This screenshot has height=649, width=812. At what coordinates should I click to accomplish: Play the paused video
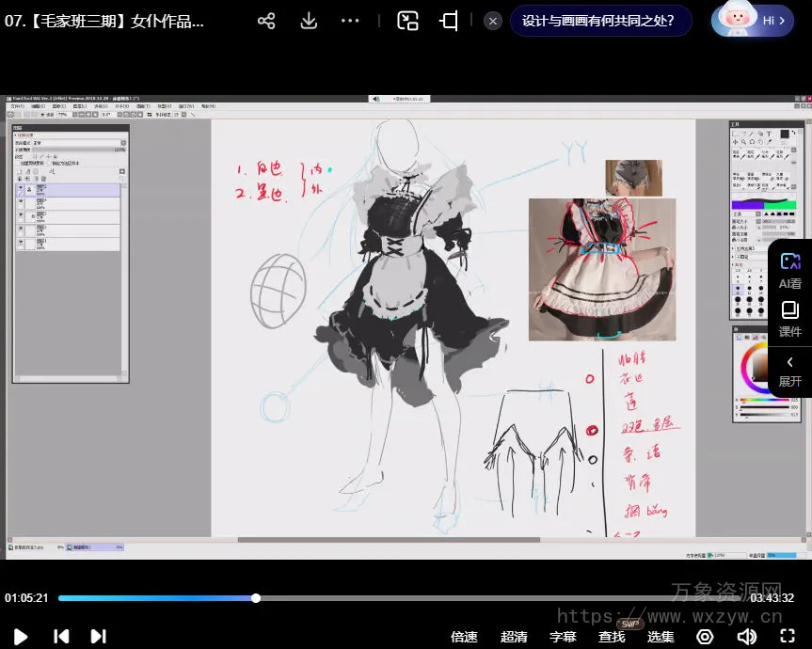21,637
